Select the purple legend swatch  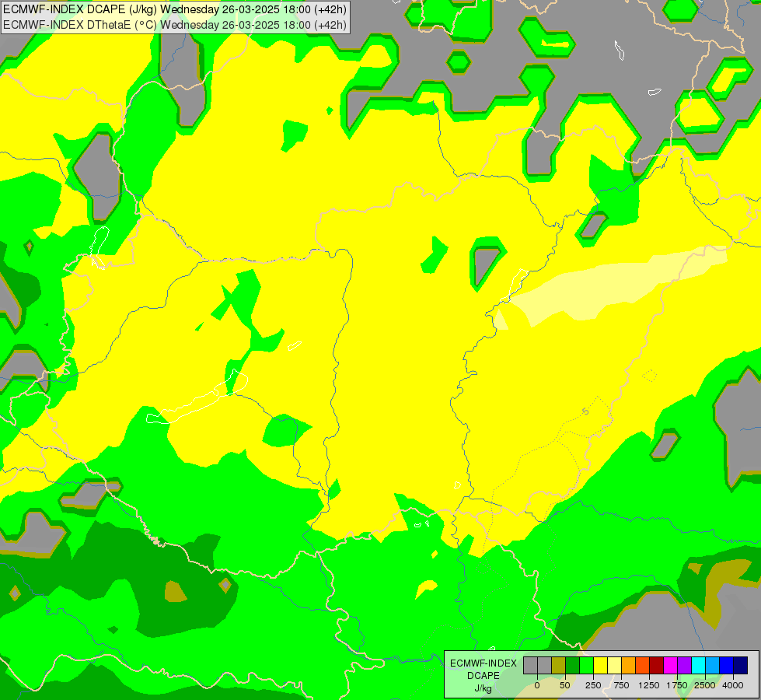click(684, 666)
